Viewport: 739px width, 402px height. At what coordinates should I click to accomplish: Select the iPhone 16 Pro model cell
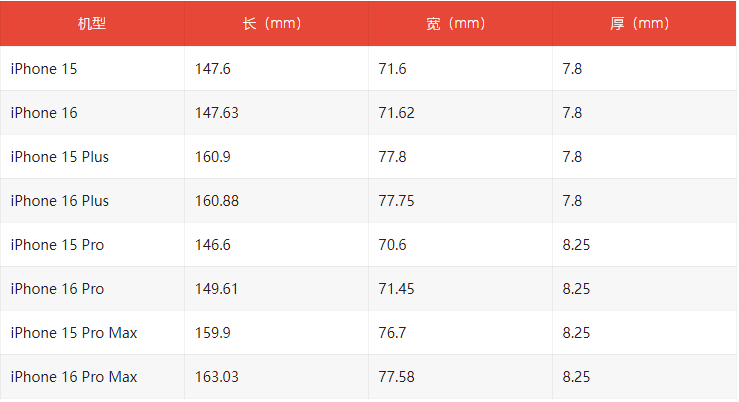coord(57,289)
